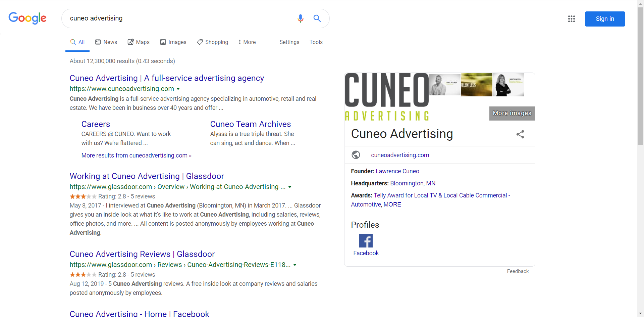The height and width of the screenshot is (317, 644).
Task: Open Cuneo Advertising Reviews Glassdoor result
Action: coord(142,254)
